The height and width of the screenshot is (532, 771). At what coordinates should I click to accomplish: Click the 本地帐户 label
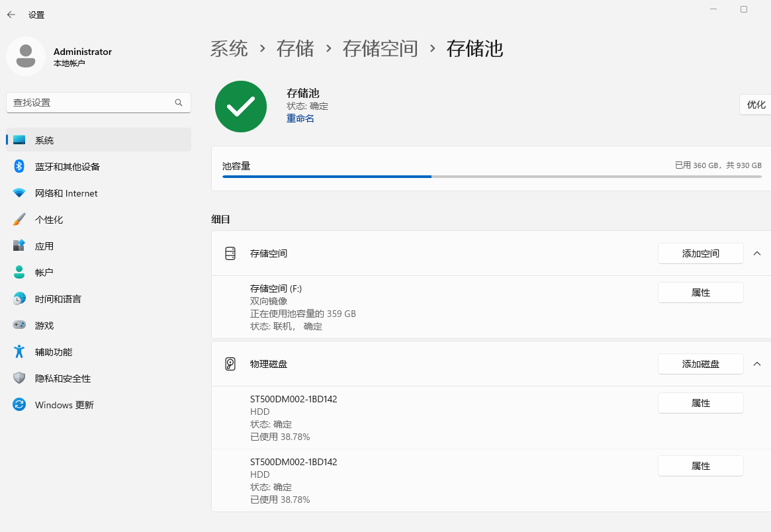[69, 64]
